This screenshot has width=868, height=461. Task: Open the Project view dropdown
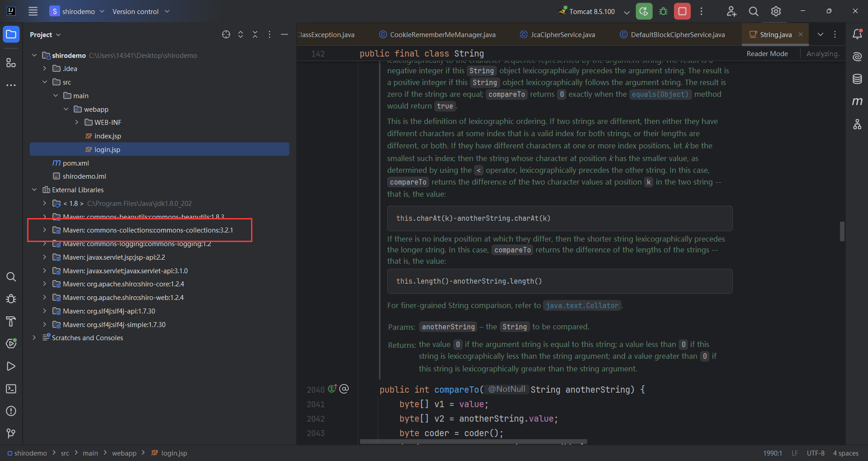[x=45, y=34]
